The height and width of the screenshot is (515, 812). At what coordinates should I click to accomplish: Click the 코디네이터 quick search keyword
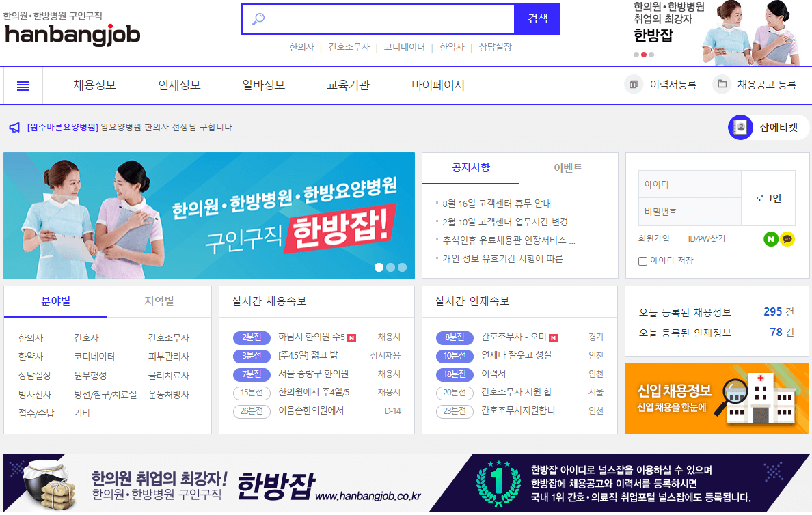point(405,47)
